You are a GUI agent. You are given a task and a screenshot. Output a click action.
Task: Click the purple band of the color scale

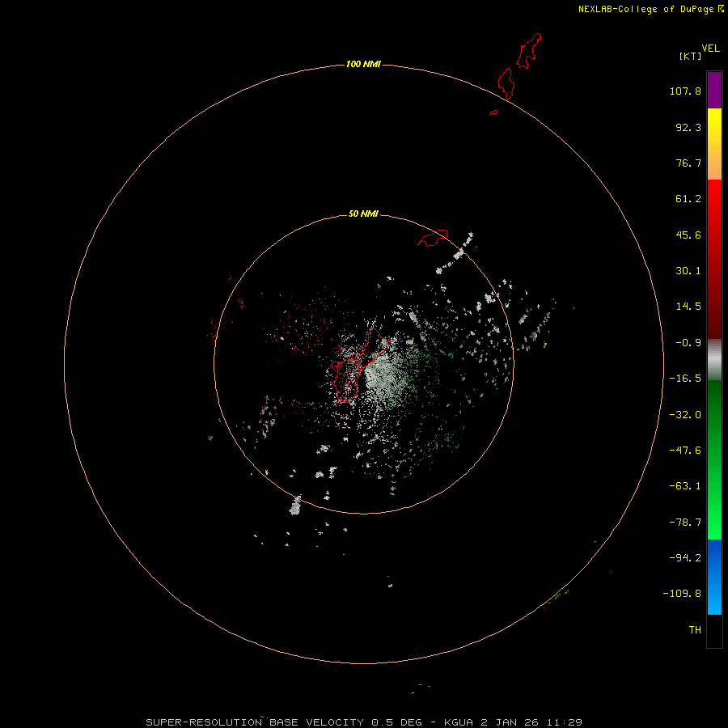(714, 90)
